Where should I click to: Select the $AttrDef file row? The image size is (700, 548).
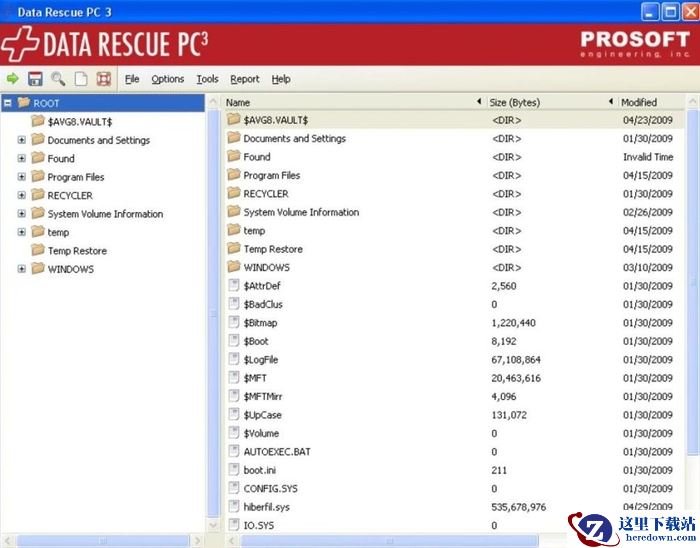[453, 286]
